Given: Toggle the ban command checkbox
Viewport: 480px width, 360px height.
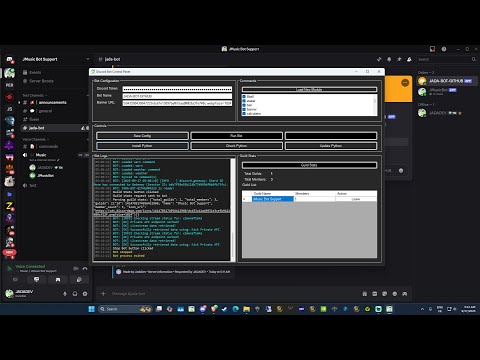Looking at the screenshot, I should (244, 105).
